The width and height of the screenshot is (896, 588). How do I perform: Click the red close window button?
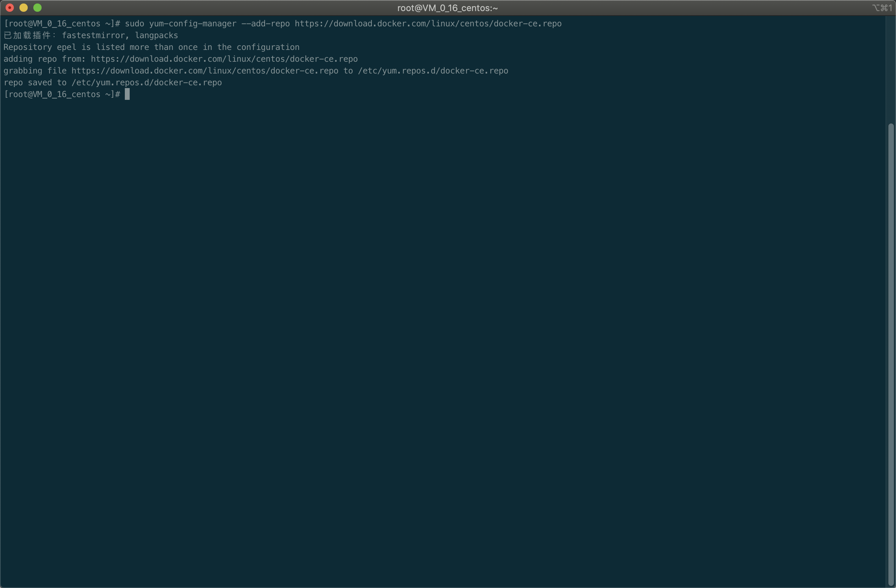[x=10, y=8]
